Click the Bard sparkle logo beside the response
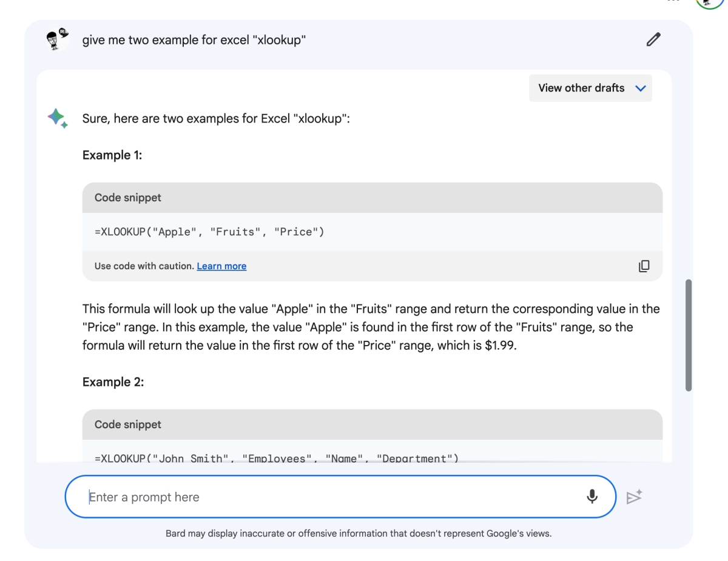The width and height of the screenshot is (728, 561). point(58,118)
